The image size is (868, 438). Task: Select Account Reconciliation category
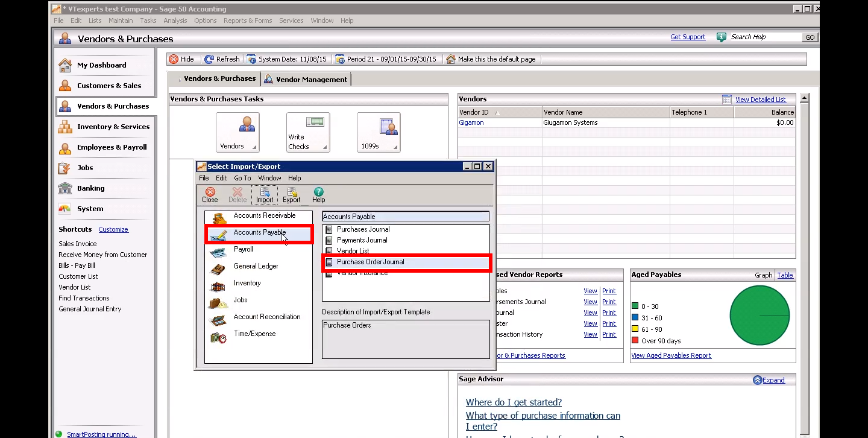(267, 317)
